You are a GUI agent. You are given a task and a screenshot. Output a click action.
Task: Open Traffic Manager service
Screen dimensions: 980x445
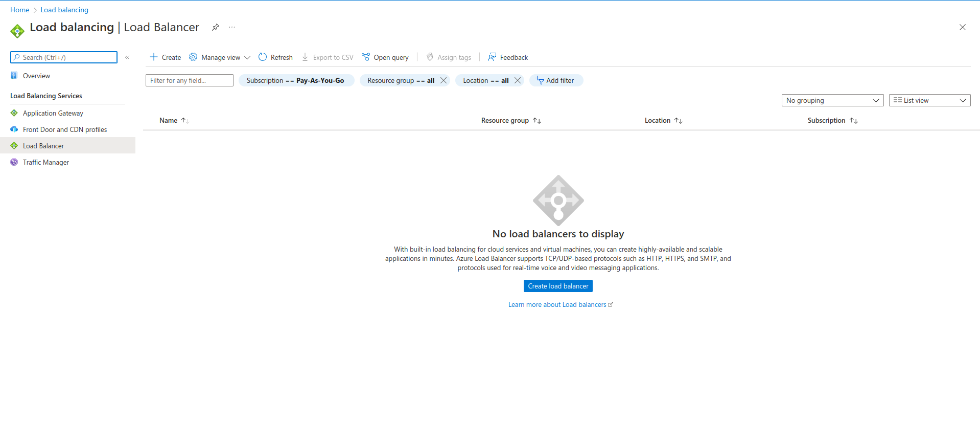(x=46, y=162)
